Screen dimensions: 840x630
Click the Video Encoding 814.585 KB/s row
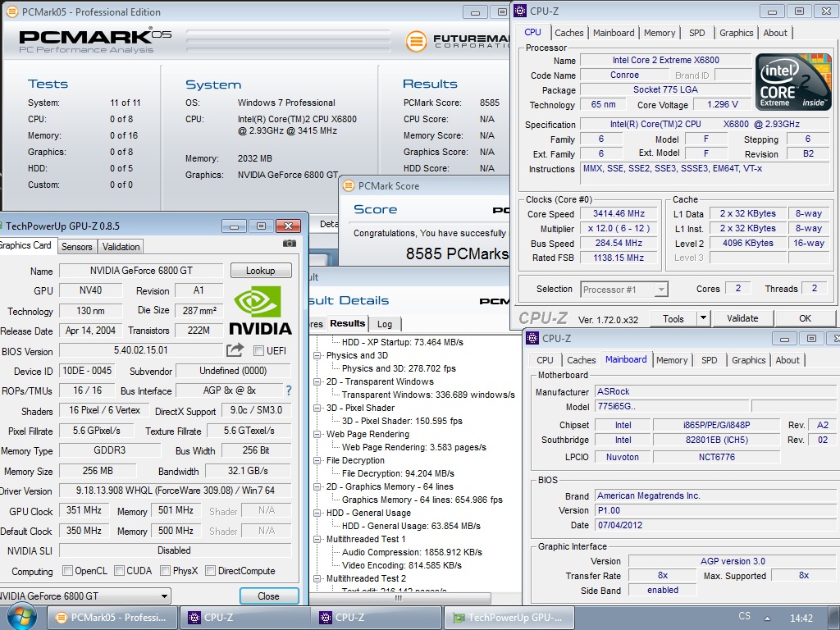click(402, 565)
